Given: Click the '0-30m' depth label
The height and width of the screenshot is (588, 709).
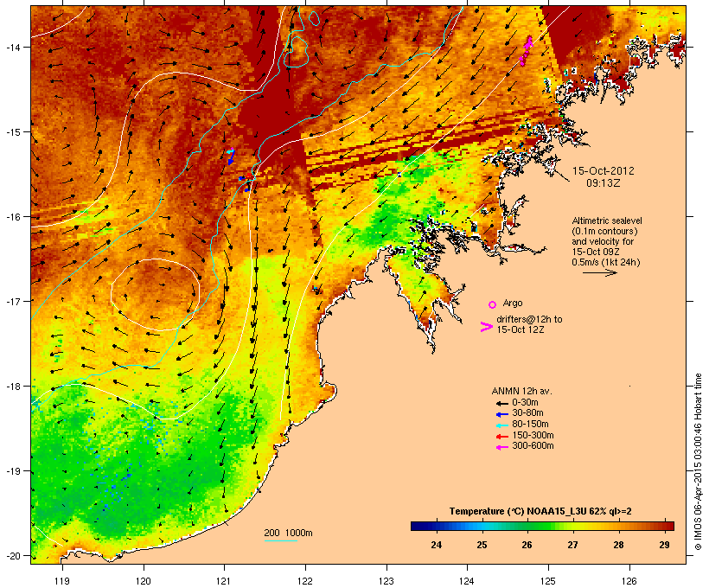Looking at the screenshot, I should [525, 403].
